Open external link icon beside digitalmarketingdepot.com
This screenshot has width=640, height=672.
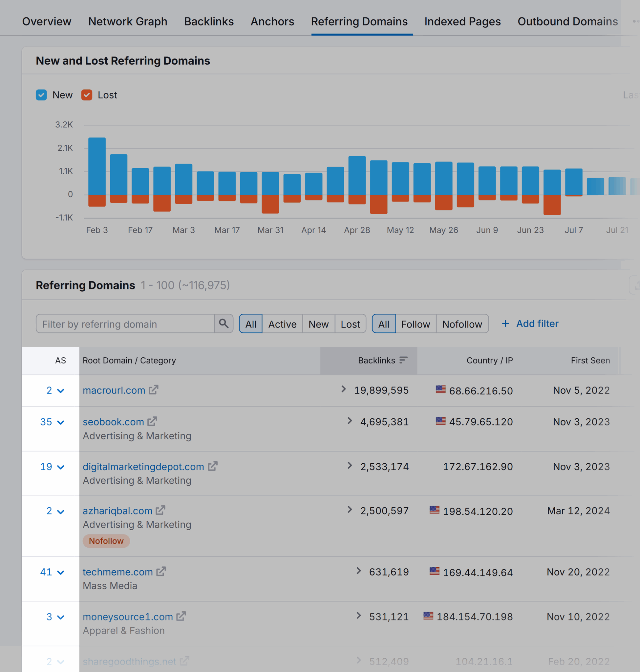[213, 466]
